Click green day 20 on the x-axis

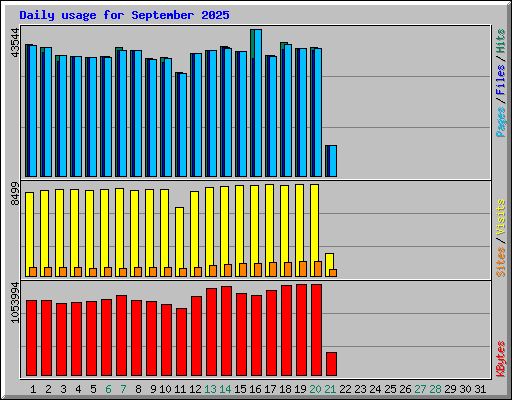[315, 389]
